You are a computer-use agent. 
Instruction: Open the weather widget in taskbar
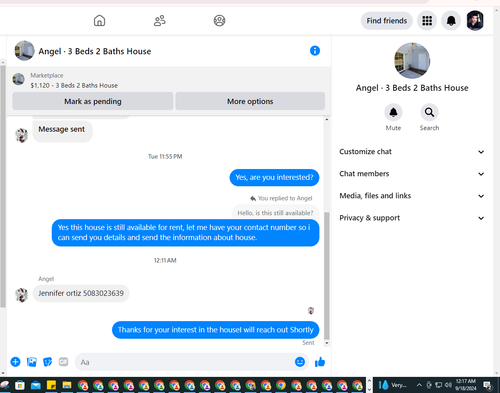[x=392, y=385]
